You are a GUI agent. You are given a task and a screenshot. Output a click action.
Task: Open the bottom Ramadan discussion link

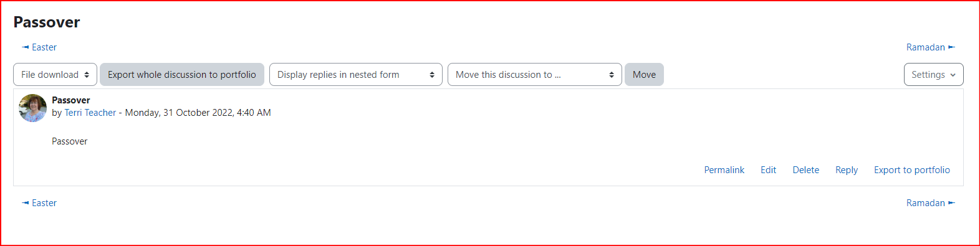pos(925,203)
